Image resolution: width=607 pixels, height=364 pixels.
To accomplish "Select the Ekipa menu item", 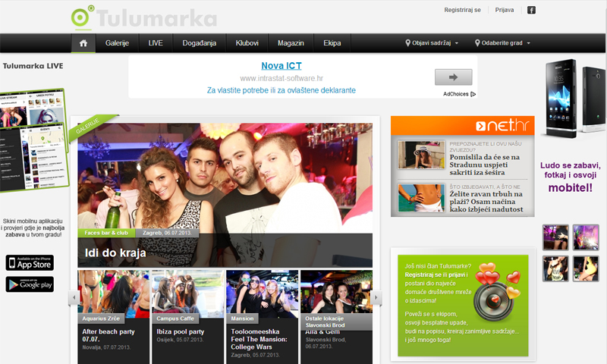I will tap(332, 43).
